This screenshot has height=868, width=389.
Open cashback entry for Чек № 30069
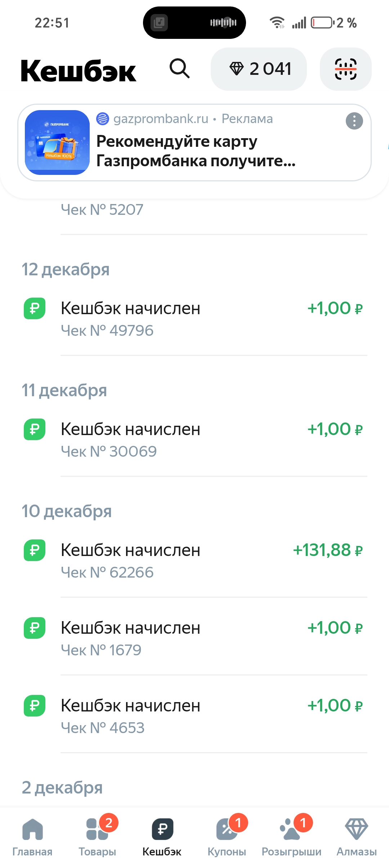[194, 440]
